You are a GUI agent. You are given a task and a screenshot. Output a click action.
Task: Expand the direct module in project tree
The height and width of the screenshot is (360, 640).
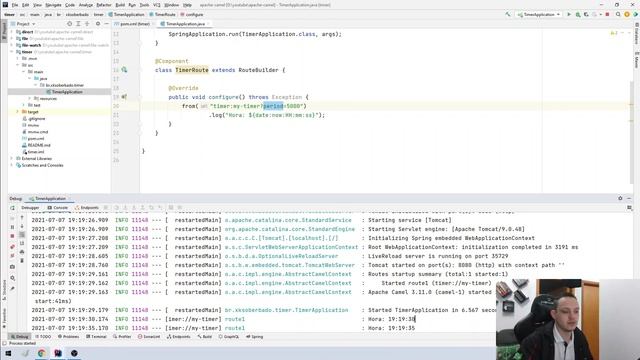pos(12,32)
